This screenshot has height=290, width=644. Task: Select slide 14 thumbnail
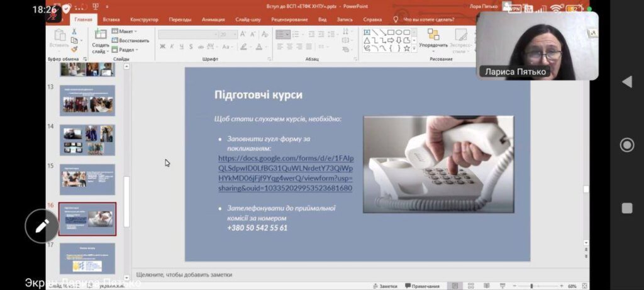pos(87,140)
